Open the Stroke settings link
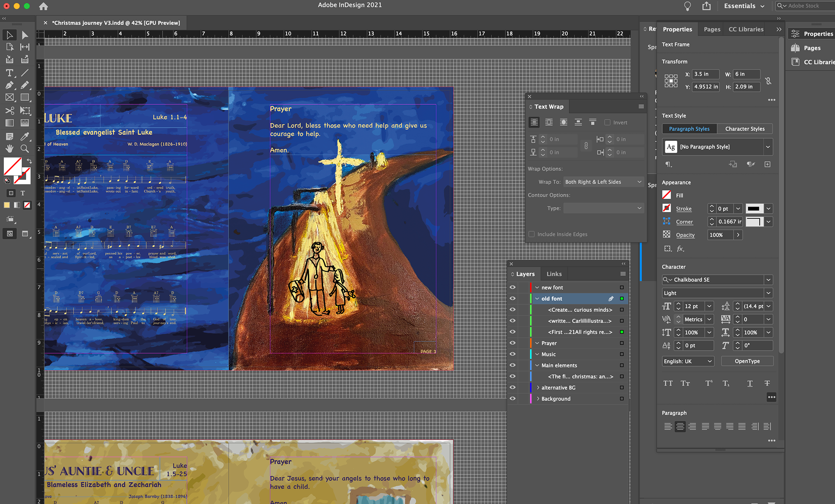The image size is (835, 504). [684, 209]
